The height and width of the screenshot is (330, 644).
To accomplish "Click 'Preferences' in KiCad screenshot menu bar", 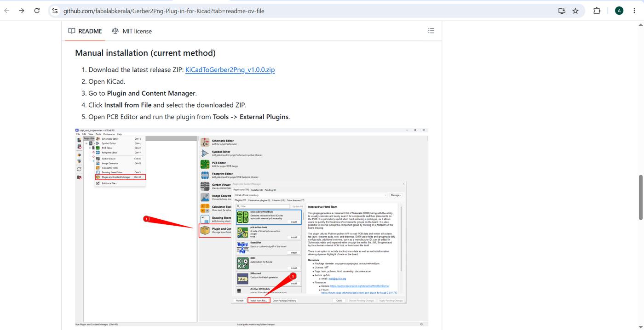I will pyautogui.click(x=109, y=134).
